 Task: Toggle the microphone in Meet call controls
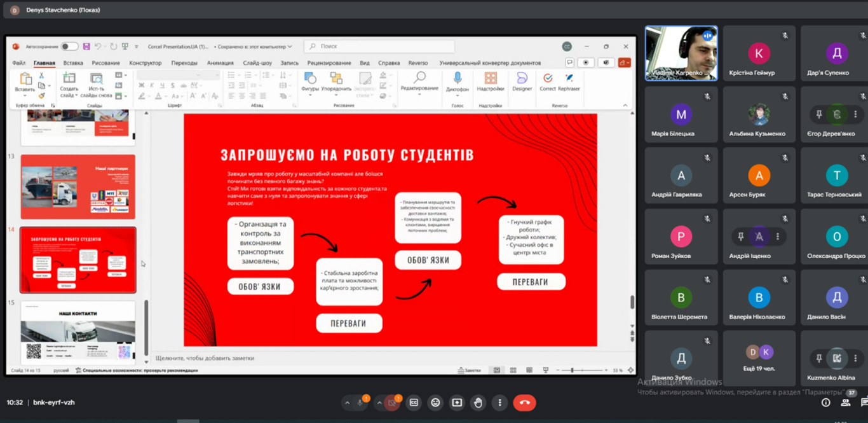[360, 403]
